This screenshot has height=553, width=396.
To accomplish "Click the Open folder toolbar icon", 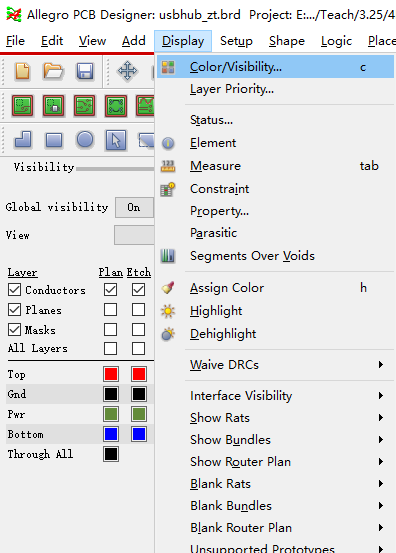I will [x=53, y=71].
